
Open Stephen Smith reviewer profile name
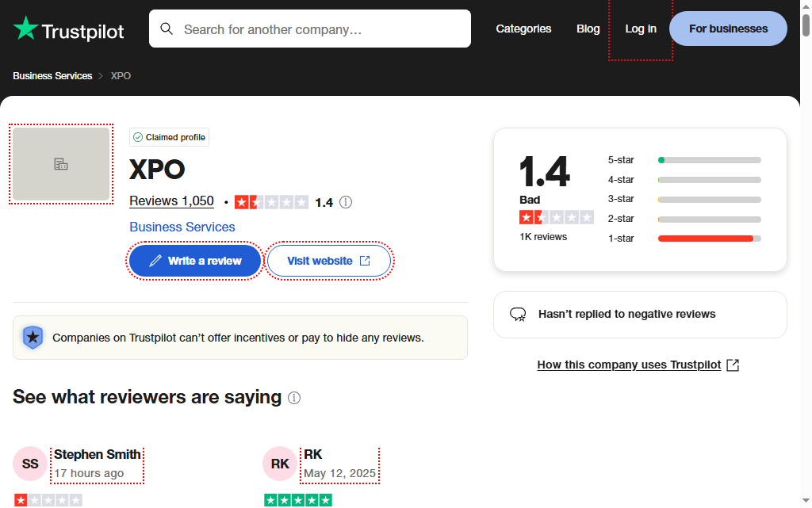pyautogui.click(x=98, y=454)
